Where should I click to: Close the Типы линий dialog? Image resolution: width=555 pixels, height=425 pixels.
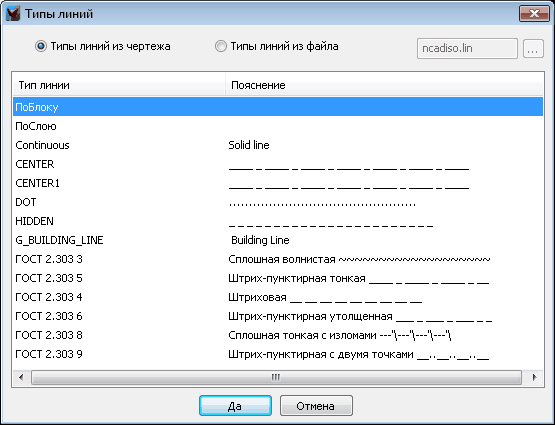tap(534, 14)
